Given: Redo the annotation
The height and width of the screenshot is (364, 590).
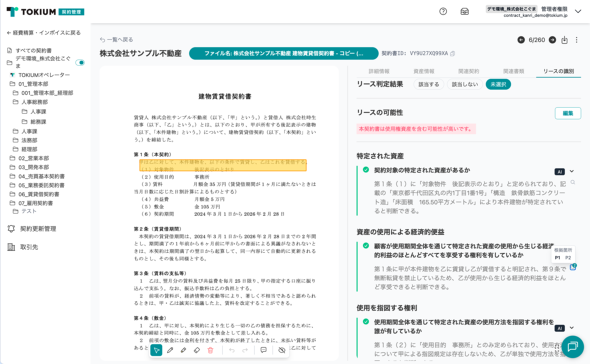Looking at the screenshot, I should [x=245, y=350].
